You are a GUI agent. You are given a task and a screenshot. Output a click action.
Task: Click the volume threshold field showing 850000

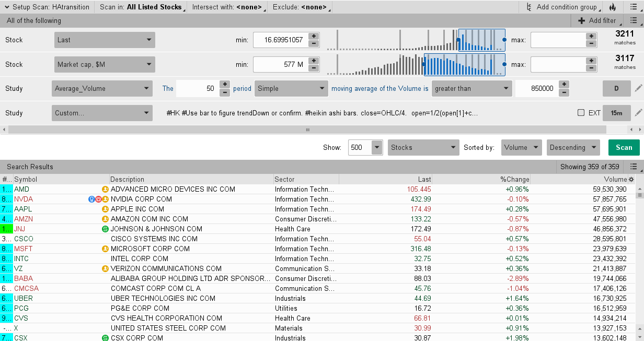(x=537, y=88)
